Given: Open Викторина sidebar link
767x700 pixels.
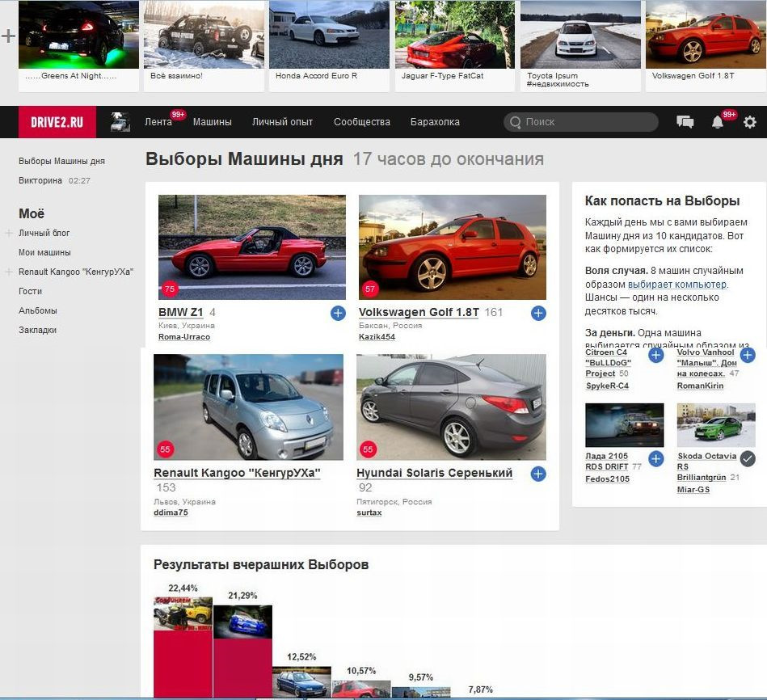Looking at the screenshot, I should pos(40,180).
